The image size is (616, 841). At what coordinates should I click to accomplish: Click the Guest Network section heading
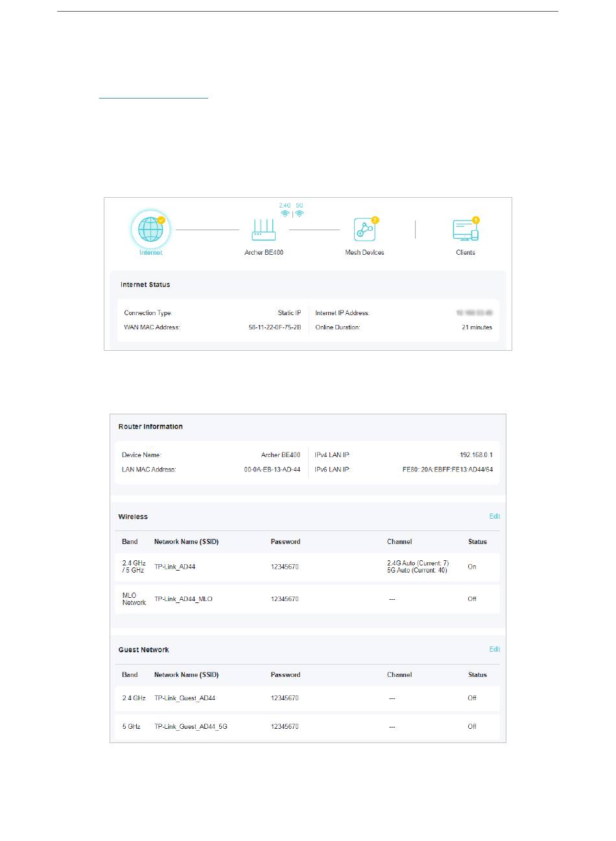[143, 650]
